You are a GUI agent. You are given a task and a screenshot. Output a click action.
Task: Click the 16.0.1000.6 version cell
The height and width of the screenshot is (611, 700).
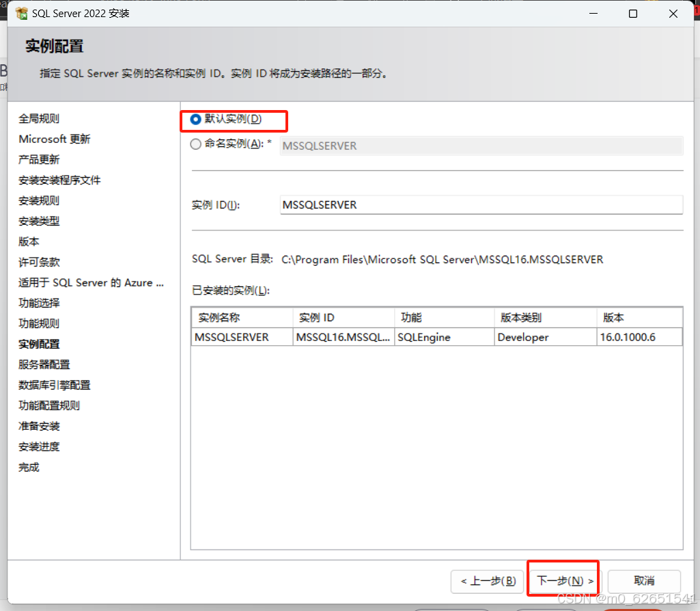tap(639, 337)
